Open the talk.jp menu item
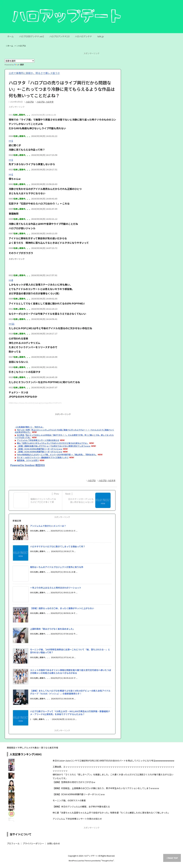The width and height of the screenshot is (183, 868). (101, 36)
